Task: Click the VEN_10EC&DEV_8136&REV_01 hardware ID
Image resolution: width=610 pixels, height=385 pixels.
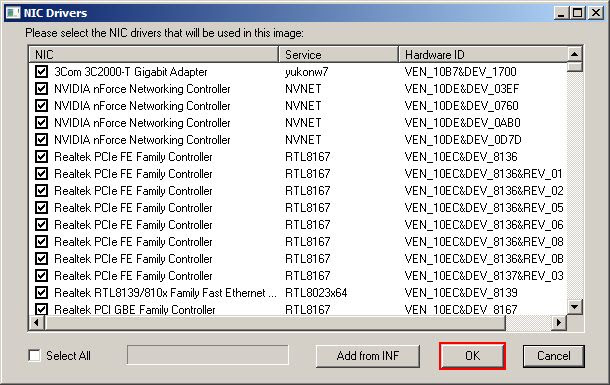Action: point(484,174)
